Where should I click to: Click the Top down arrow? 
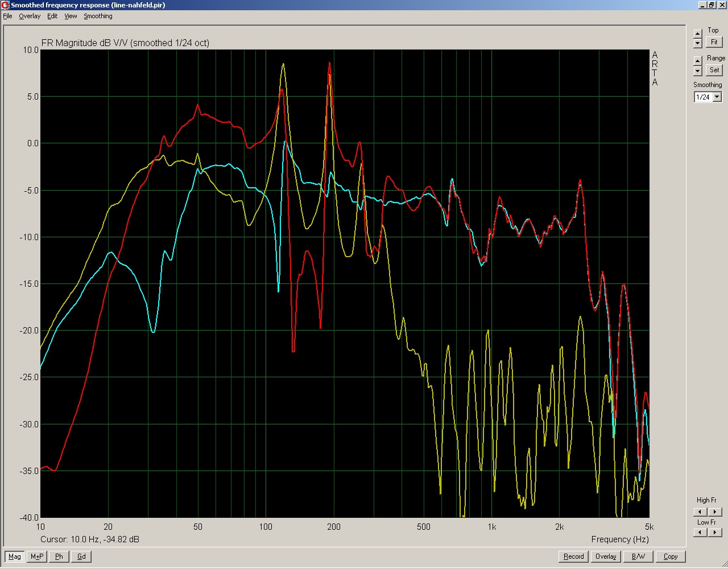click(698, 43)
